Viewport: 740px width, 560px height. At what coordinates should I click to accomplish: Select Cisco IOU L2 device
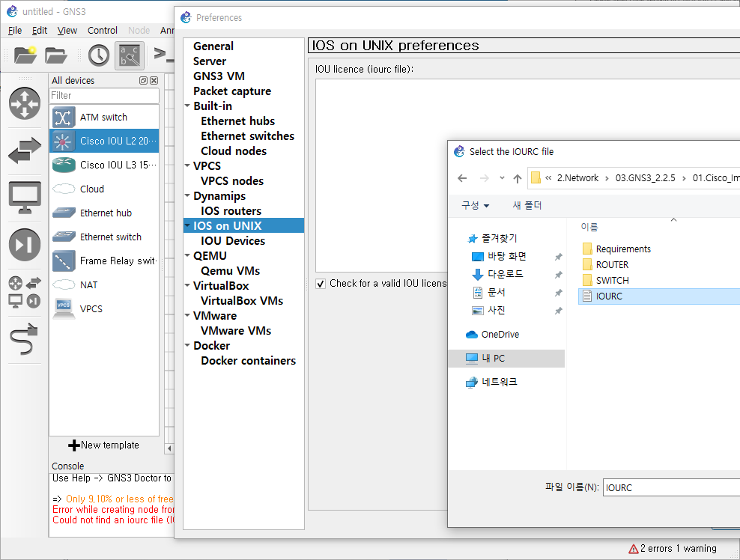tap(104, 141)
